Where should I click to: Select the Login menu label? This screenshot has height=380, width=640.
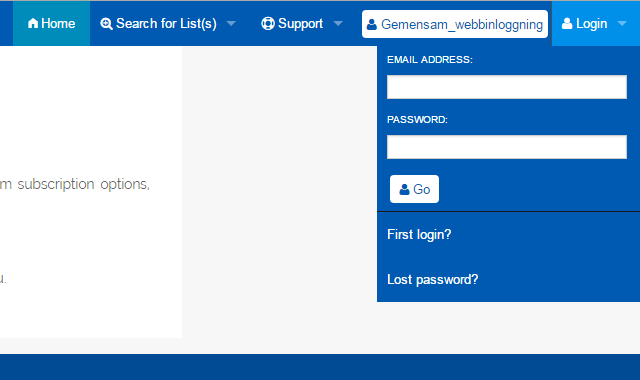591,24
